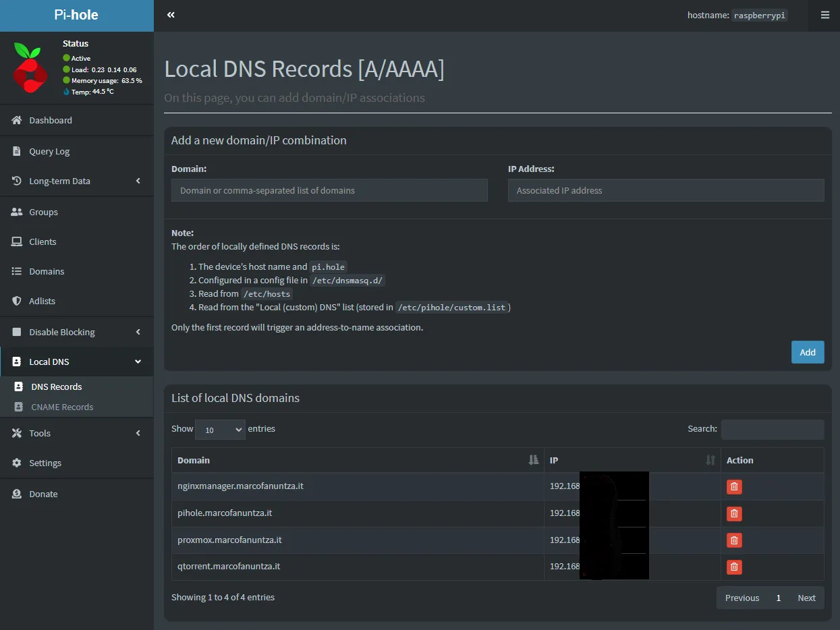Open the Donate link
Image resolution: width=840 pixels, height=630 pixels.
[77, 494]
